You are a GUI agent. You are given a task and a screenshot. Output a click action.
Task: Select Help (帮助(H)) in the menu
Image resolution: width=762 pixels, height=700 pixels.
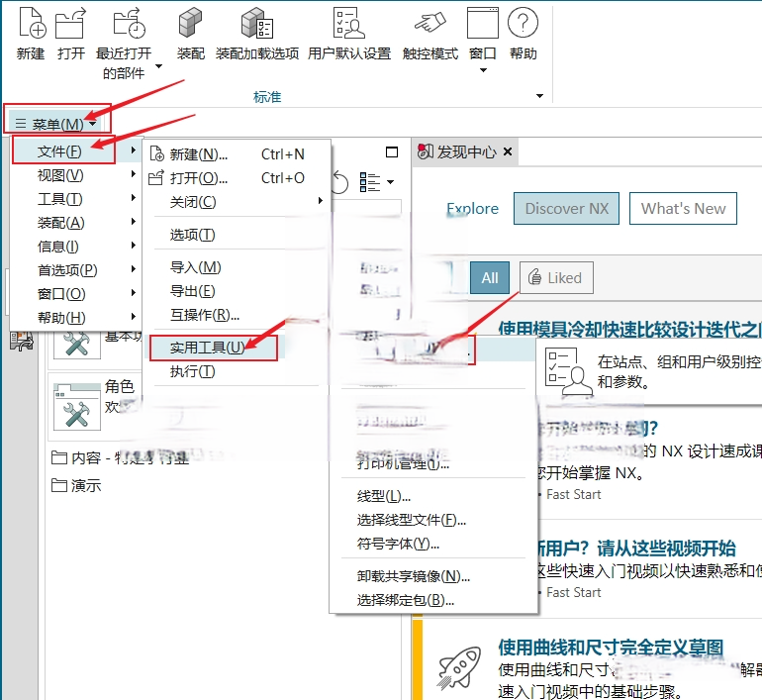click(75, 318)
